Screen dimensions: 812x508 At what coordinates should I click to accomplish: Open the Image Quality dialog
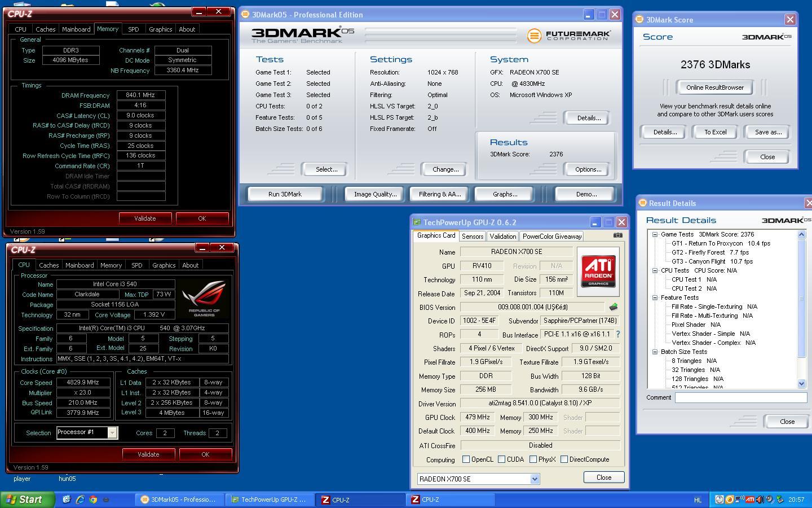pyautogui.click(x=375, y=194)
